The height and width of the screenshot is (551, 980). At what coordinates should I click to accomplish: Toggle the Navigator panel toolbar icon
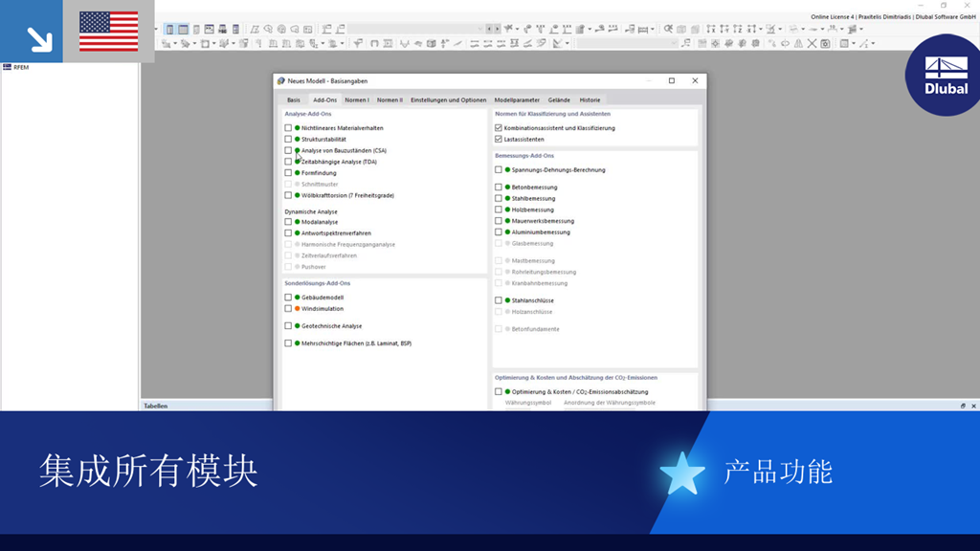point(170,30)
